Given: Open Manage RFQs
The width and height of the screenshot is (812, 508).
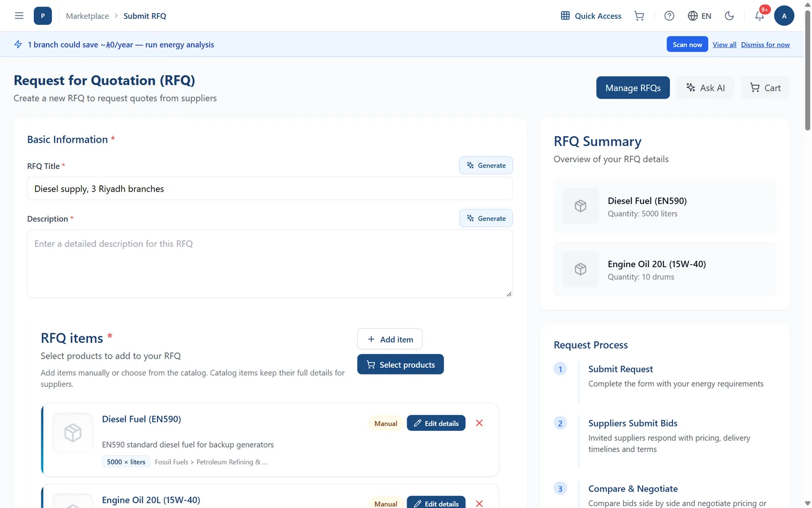Looking at the screenshot, I should 633,88.
